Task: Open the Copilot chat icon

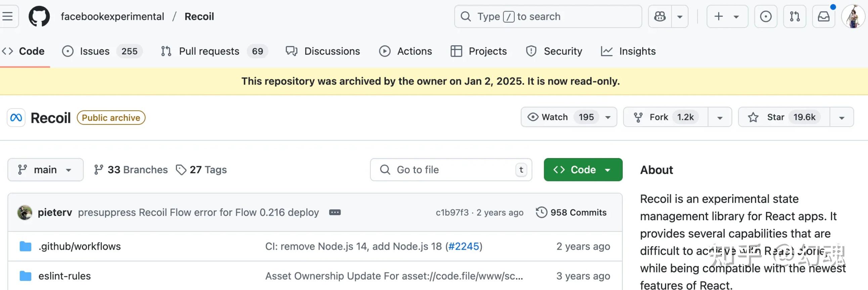Action: coord(660,16)
